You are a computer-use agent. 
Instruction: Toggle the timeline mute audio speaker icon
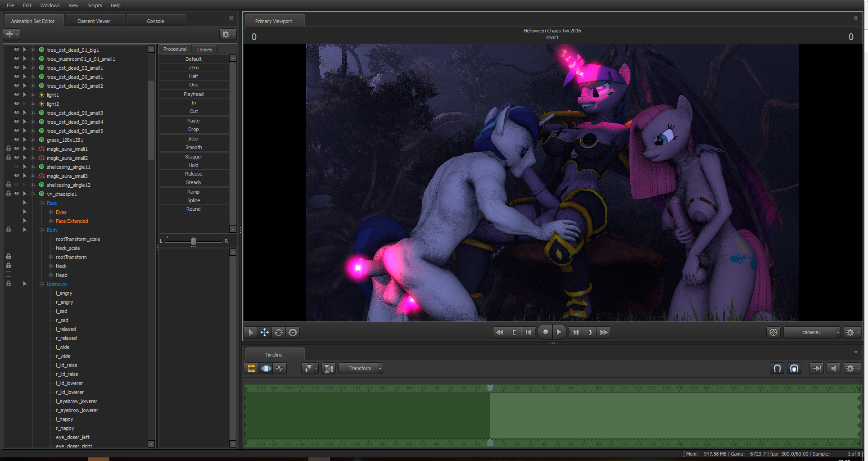click(834, 368)
